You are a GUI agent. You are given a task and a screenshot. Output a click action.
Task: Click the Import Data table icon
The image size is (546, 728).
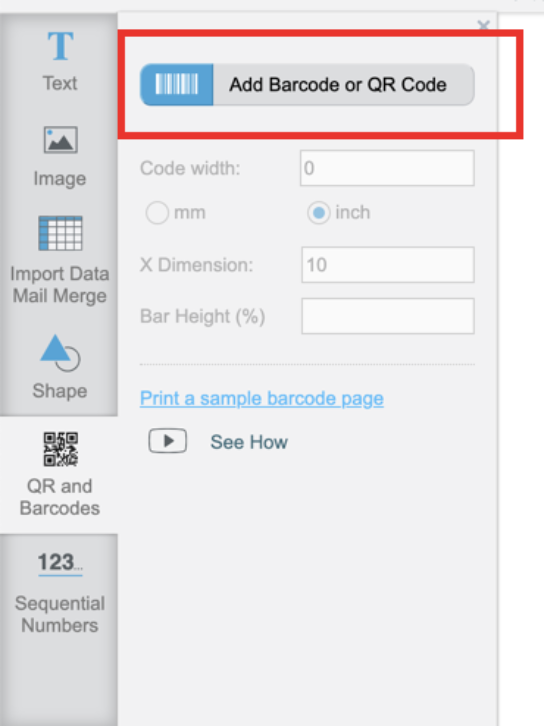click(60, 233)
